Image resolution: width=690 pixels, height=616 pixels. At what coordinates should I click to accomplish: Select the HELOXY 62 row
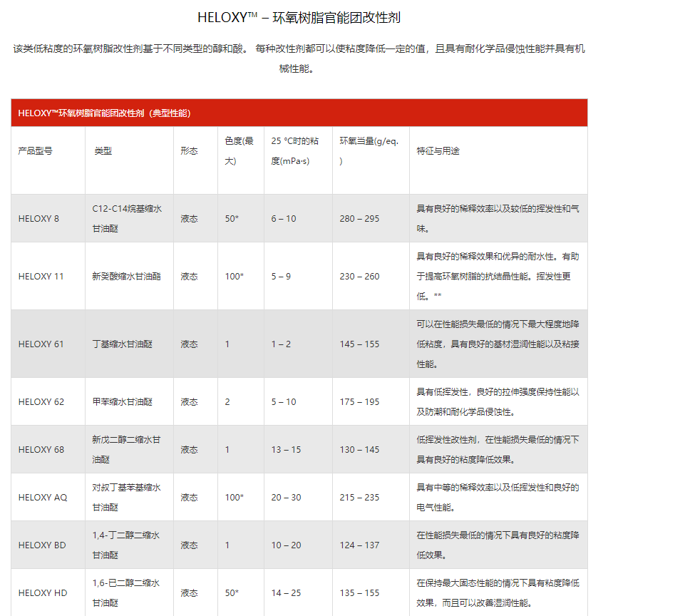coord(39,401)
